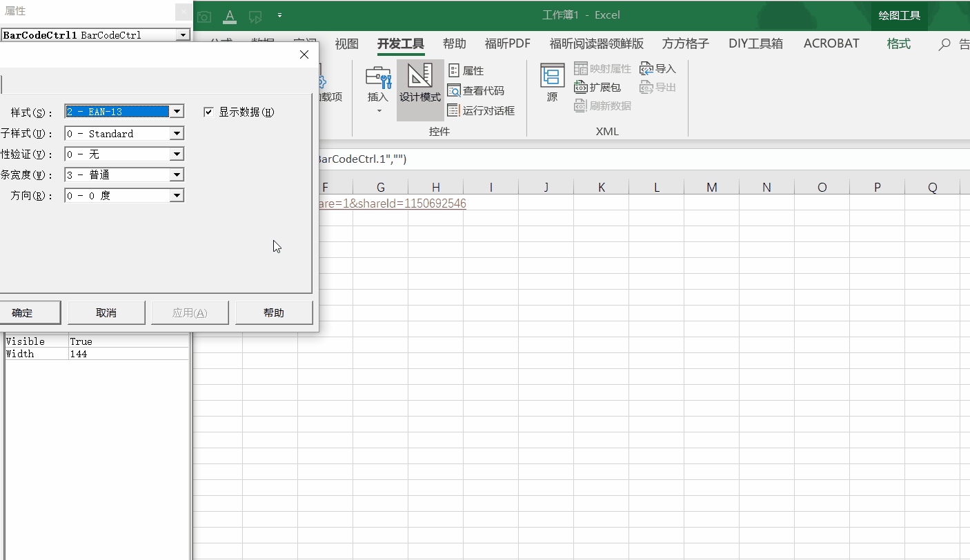Click the 取消 button
This screenshot has width=970, height=560.
[x=106, y=312]
